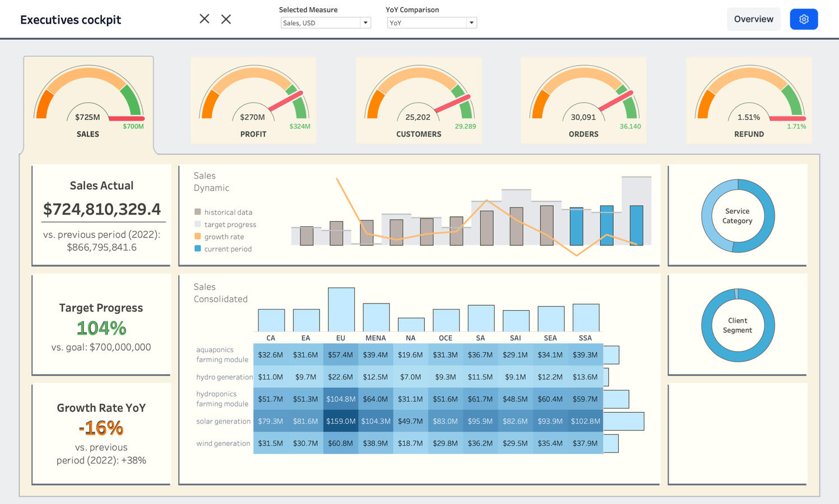Open the YoY Comparison dropdown

[432, 23]
